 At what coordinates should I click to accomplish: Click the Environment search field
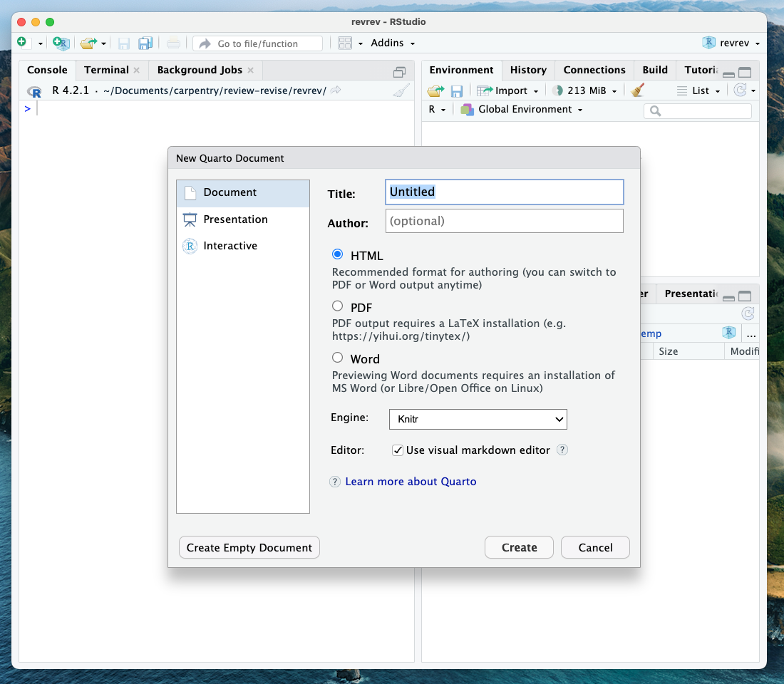click(x=698, y=110)
